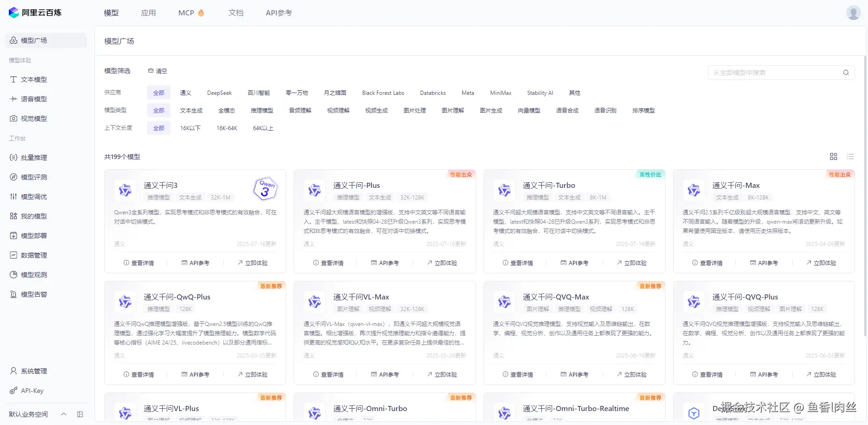The image size is (868, 425).
Task: Open 数据管理 from the sidebar
Action: click(33, 255)
